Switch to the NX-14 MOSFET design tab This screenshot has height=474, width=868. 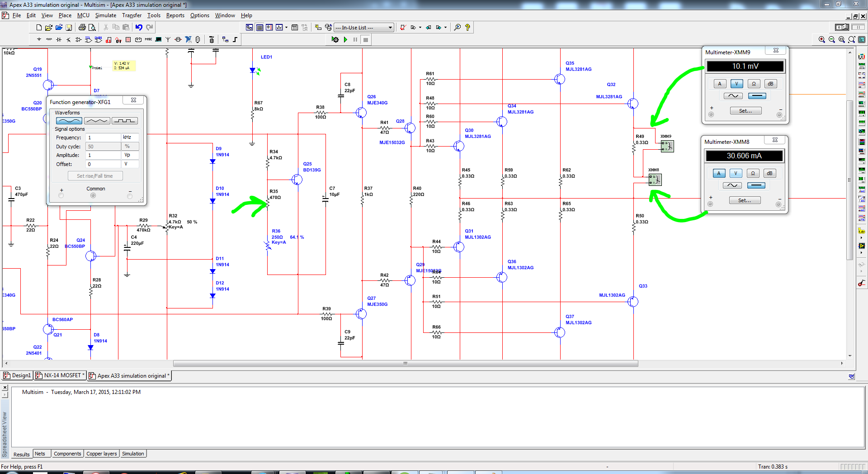pos(61,375)
